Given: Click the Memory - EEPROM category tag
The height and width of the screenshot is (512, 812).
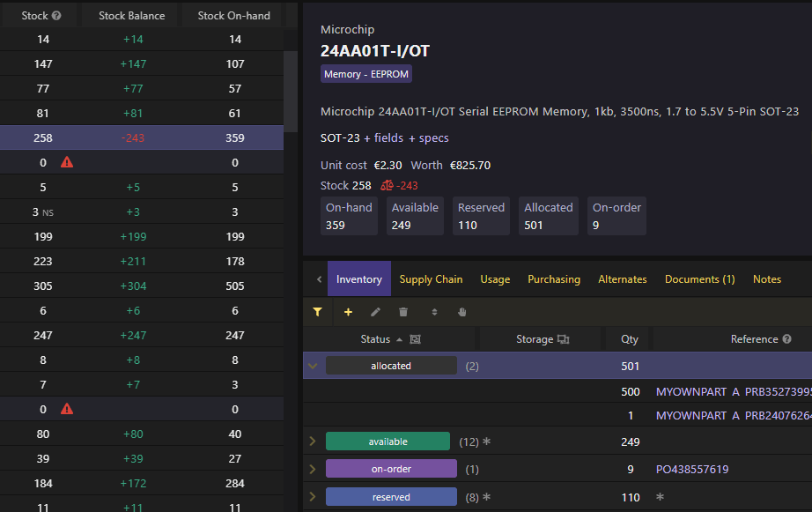Looking at the screenshot, I should coord(366,74).
